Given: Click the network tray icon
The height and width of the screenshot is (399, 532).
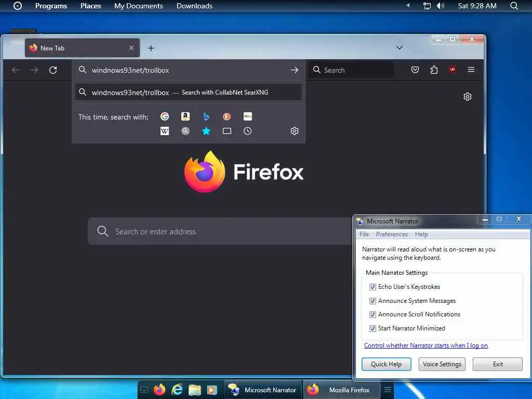Looking at the screenshot, I should point(427,6).
